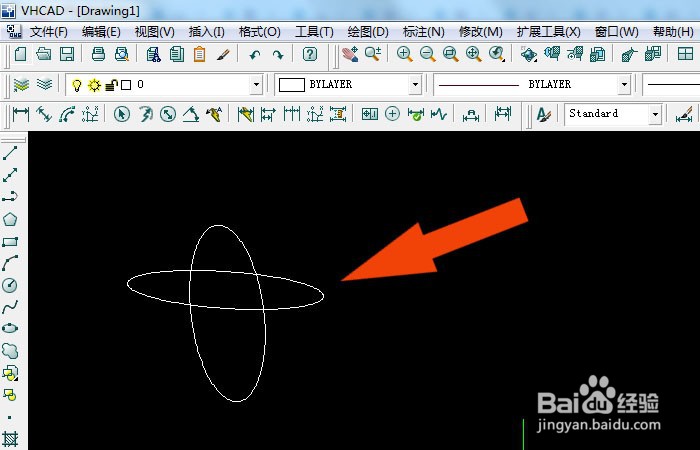Screen dimensions: 700x450
Task: Select the Zoom Window tool
Action: 450,54
